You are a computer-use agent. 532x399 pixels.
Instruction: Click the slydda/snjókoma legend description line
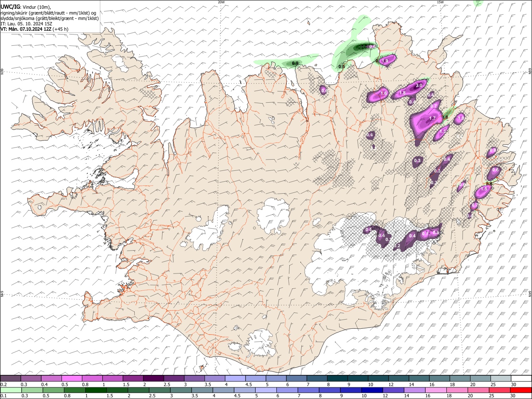49,18
